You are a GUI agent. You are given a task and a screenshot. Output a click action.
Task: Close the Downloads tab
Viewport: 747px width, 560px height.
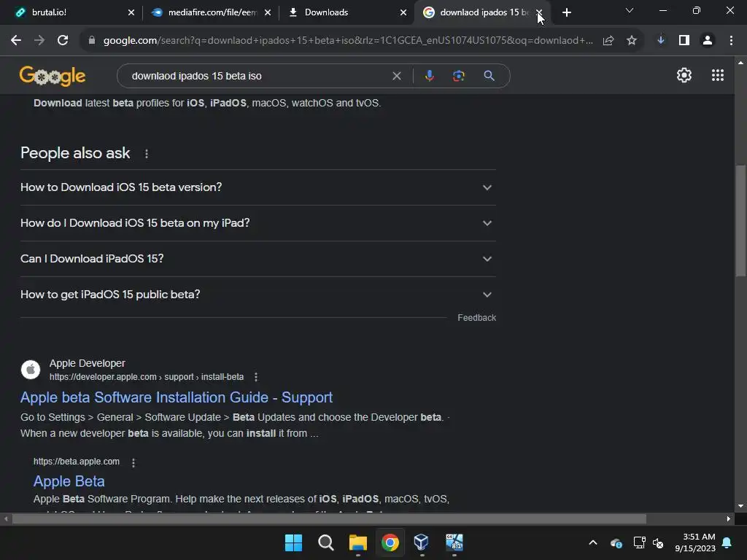click(403, 12)
